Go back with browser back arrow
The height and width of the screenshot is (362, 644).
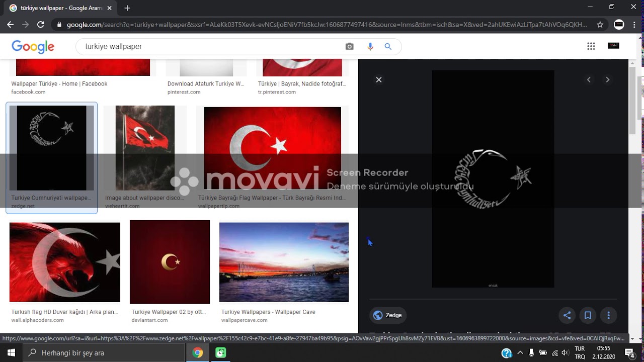click(x=11, y=24)
